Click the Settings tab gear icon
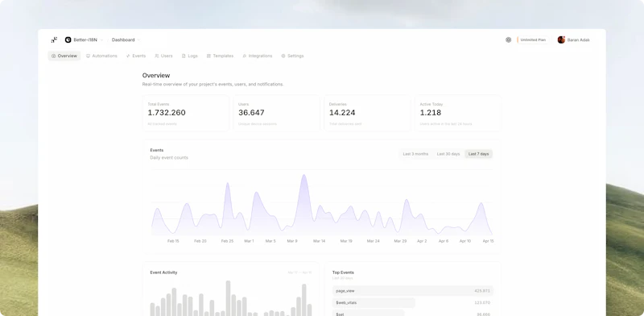Image resolution: width=644 pixels, height=316 pixels. pos(283,56)
